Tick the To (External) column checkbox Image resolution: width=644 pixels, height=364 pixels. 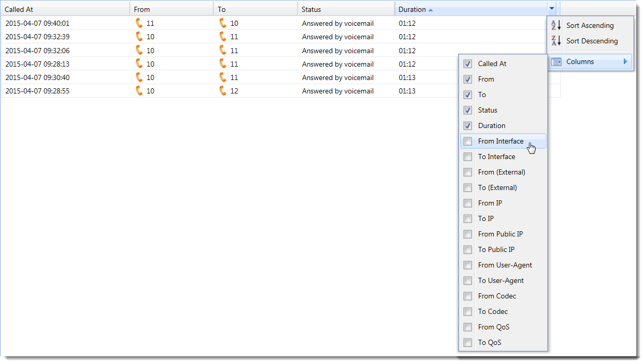click(x=468, y=188)
